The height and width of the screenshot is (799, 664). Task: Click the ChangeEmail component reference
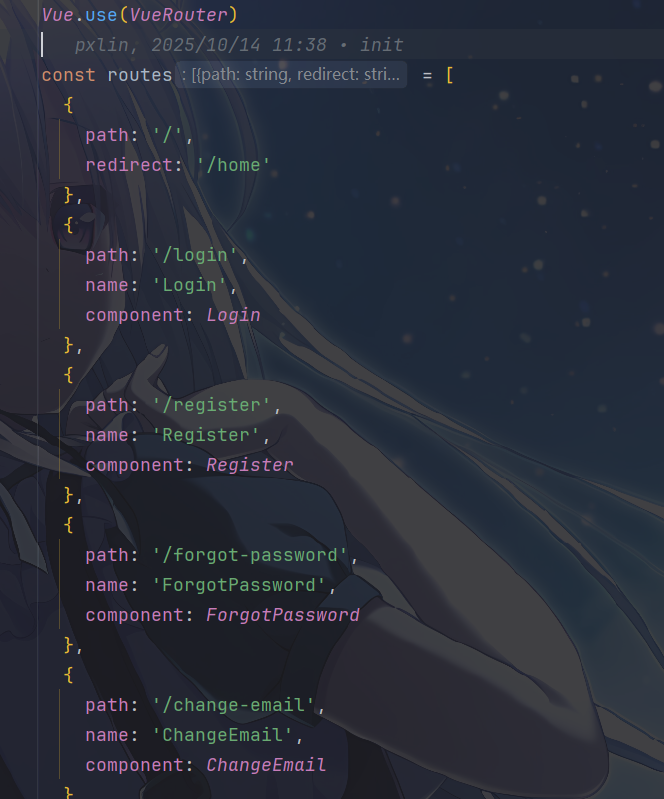[266, 765]
